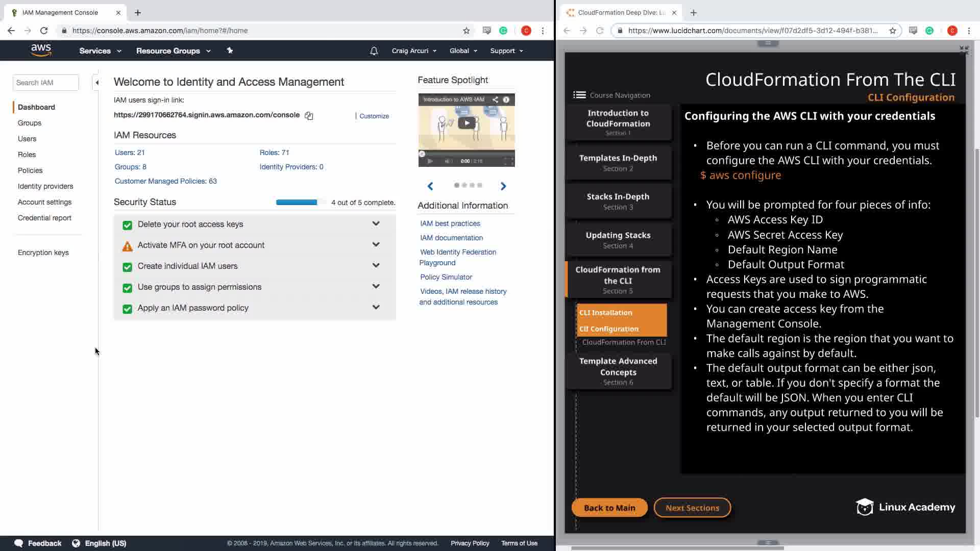Click fullscreen collapse icon in Lucidchart
Viewport: 980px width, 551px height.
(964, 49)
